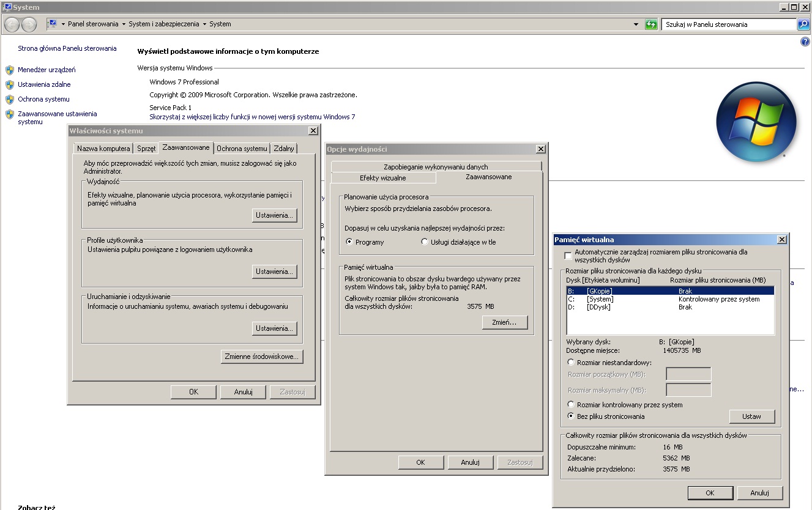Click the magnifier search icon
This screenshot has height=510, width=812.
(x=804, y=24)
